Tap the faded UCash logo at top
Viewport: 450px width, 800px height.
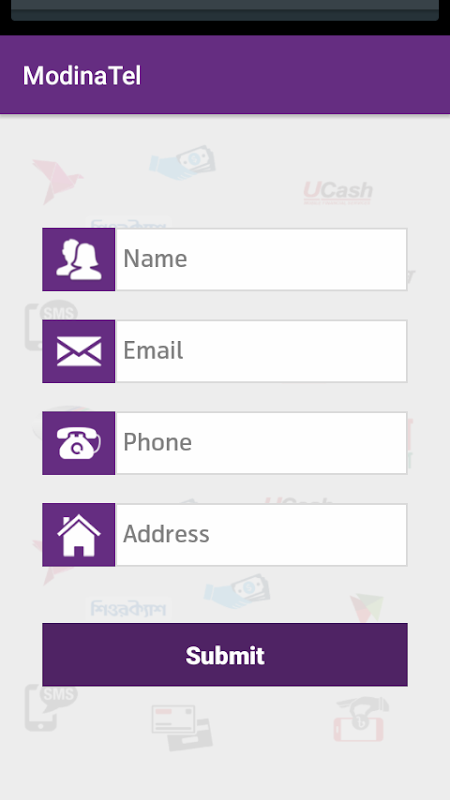pyautogui.click(x=338, y=193)
